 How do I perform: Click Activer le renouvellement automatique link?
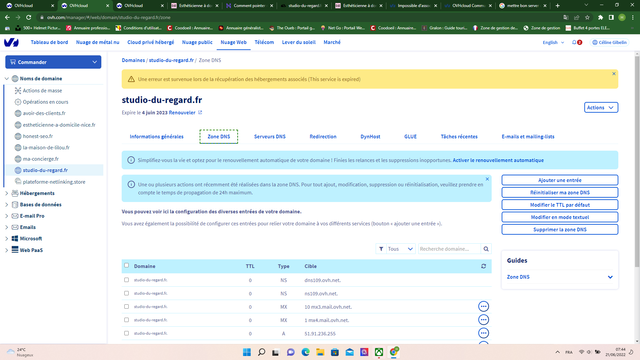pyautogui.click(x=498, y=160)
